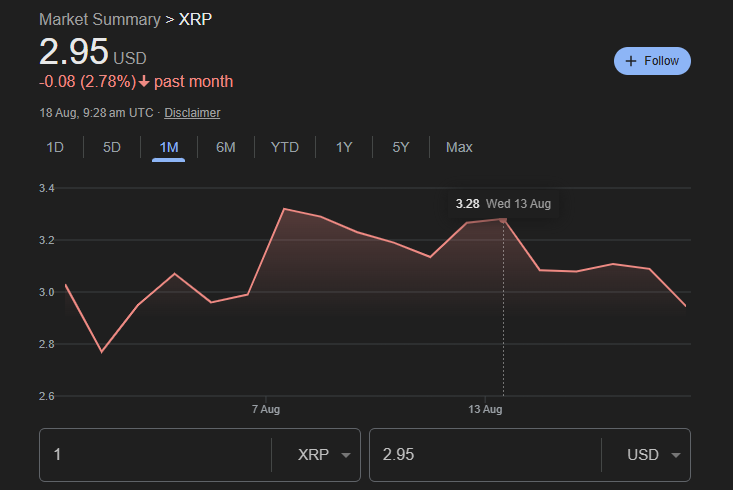Show the YTD chart range
Viewport: 733px width, 490px height.
285,147
